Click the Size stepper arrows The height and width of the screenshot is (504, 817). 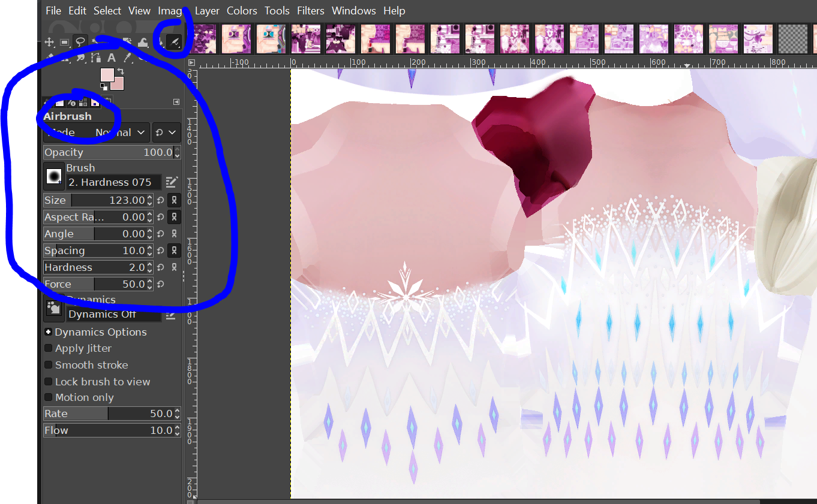(150, 200)
